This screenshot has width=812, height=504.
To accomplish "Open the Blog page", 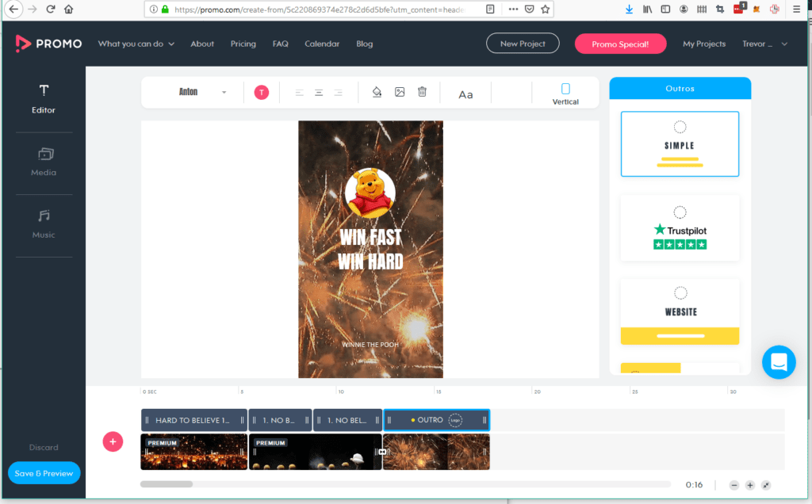I will pyautogui.click(x=365, y=44).
